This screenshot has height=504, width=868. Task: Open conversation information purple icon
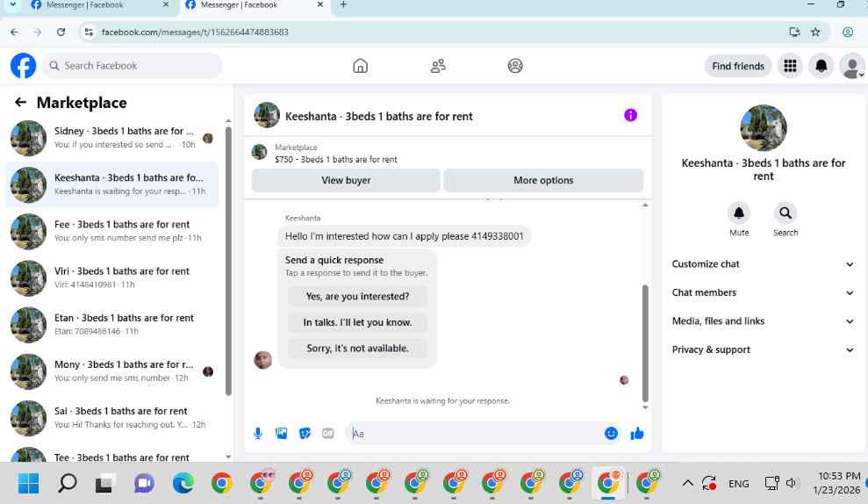[x=630, y=115]
